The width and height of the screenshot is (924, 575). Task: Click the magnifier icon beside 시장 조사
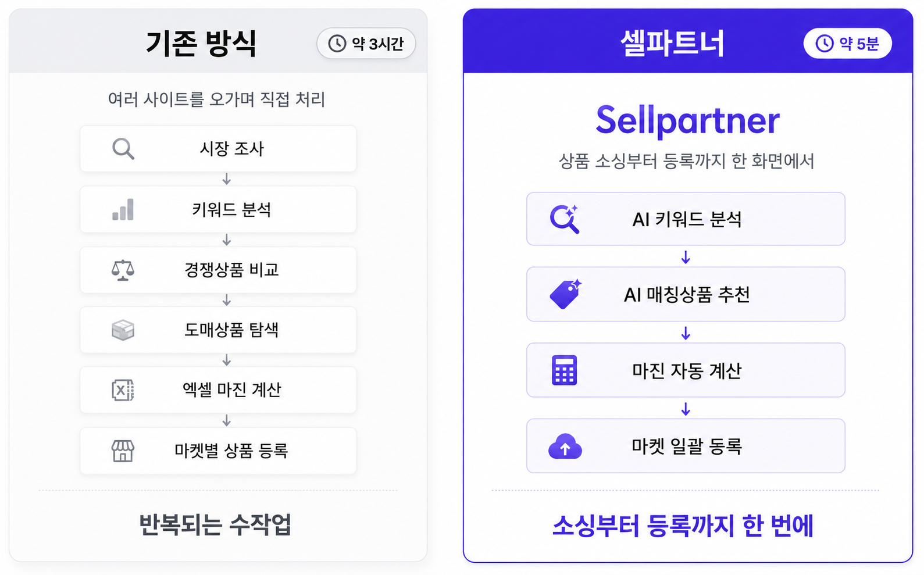click(x=123, y=149)
